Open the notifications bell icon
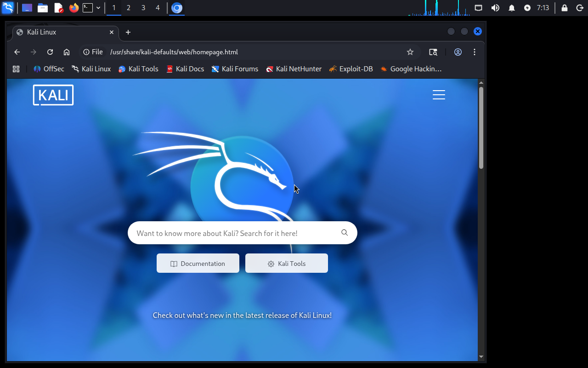 511,8
